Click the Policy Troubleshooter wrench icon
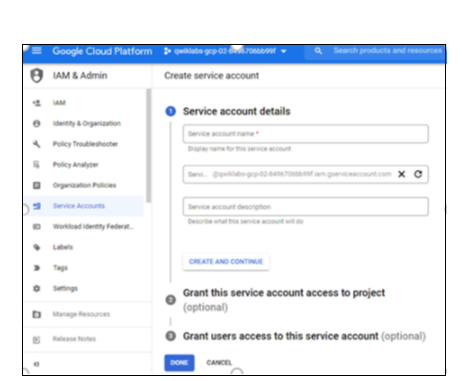Screen dimensions: 462x381 click(37, 144)
